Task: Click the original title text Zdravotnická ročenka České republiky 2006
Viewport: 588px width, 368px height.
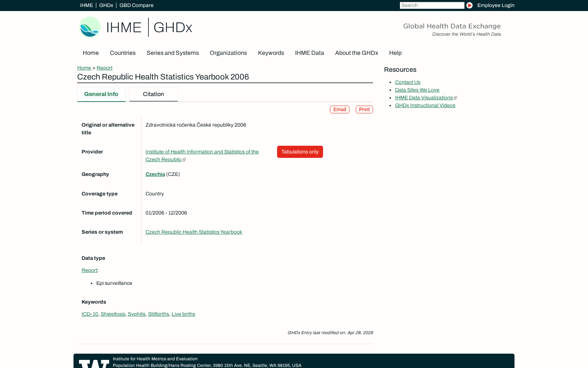Action: point(196,125)
